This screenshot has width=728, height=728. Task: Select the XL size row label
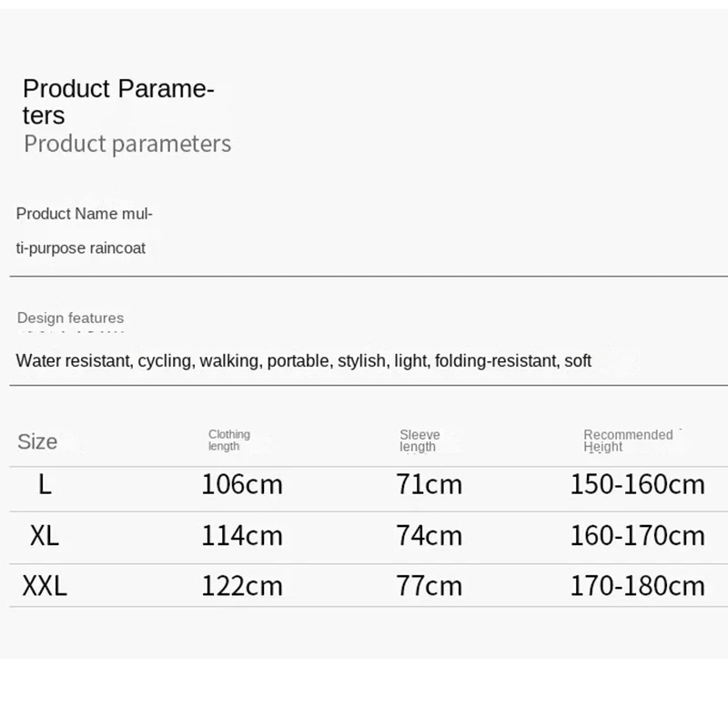tap(45, 535)
